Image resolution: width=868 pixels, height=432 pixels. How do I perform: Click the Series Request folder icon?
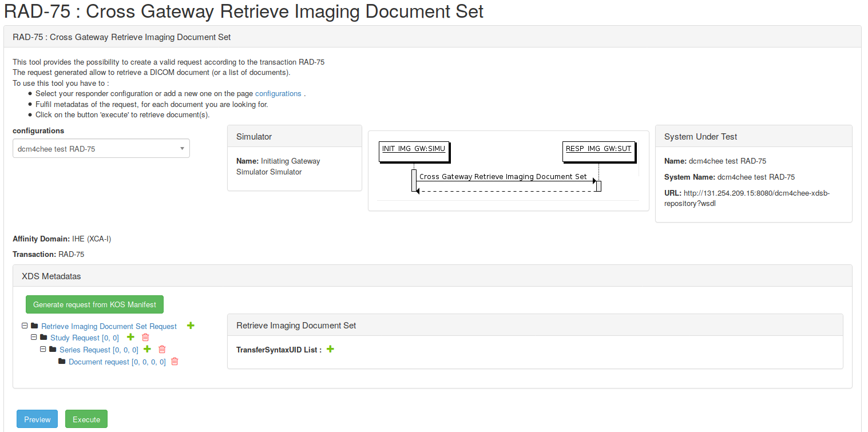[53, 350]
